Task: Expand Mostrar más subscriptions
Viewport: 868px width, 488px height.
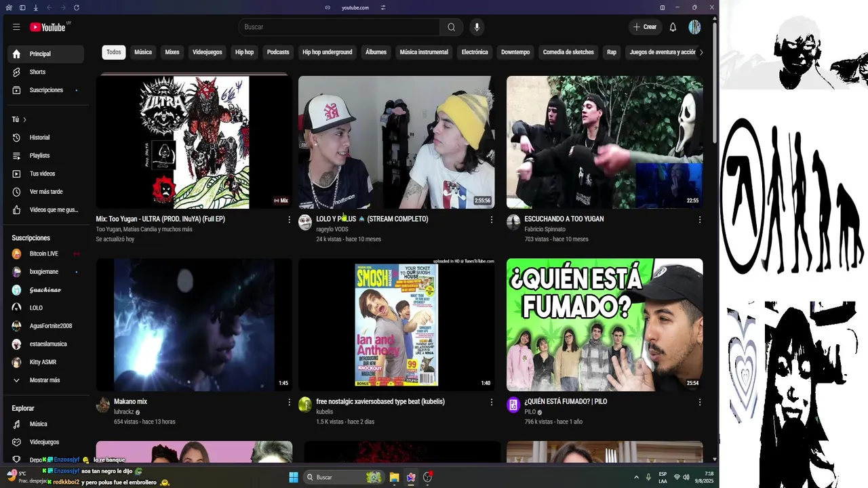Action: coord(46,380)
